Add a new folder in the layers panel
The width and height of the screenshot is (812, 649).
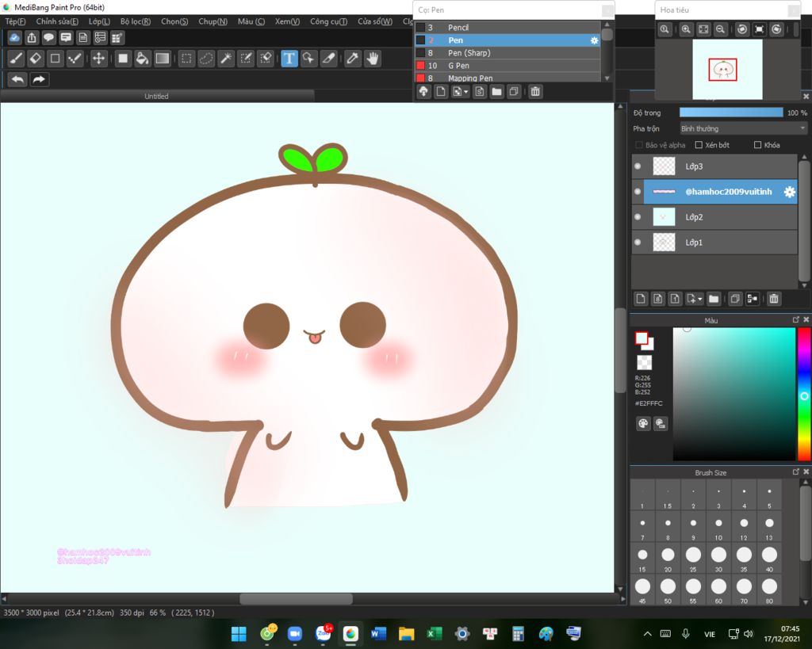pos(714,299)
